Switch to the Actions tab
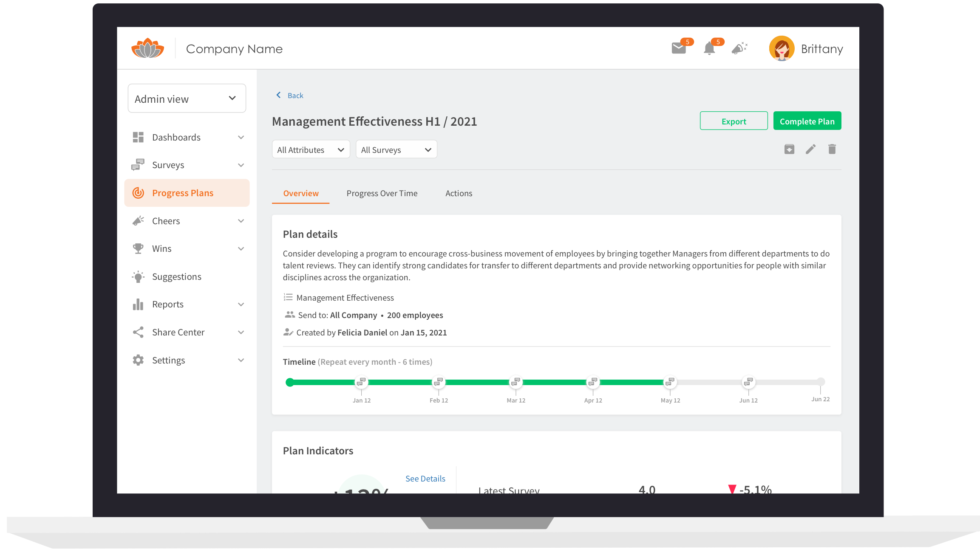 pyautogui.click(x=459, y=194)
